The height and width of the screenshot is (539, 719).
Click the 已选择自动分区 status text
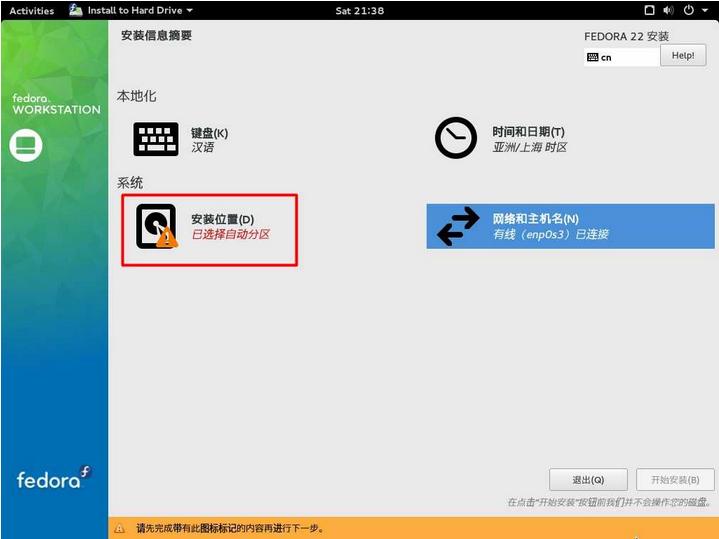pos(231,234)
